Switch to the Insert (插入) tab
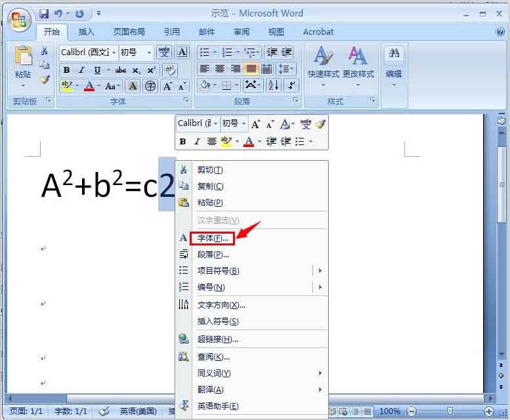Viewport: 510px width, 420px height. tap(86, 32)
